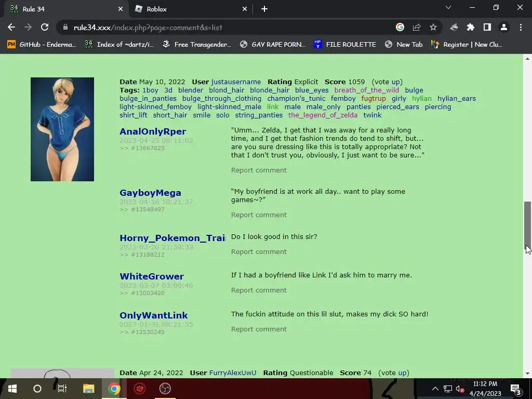Open File Explorer from the taskbar

(x=88, y=389)
